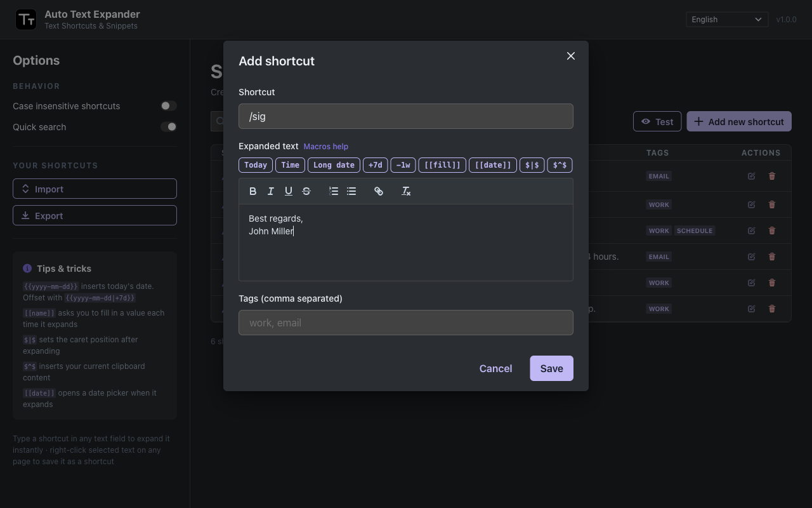Focus the Tags comma separated field
The height and width of the screenshot is (508, 812).
406,323
